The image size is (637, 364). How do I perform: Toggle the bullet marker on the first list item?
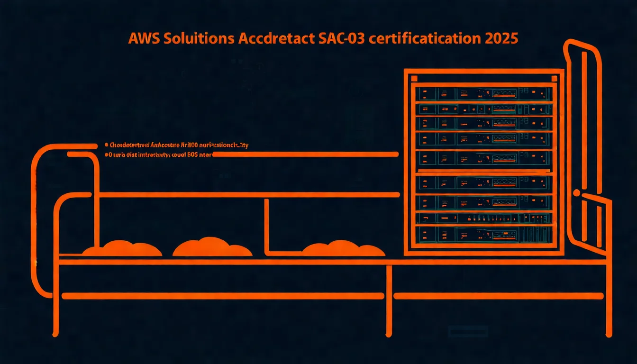(x=107, y=145)
